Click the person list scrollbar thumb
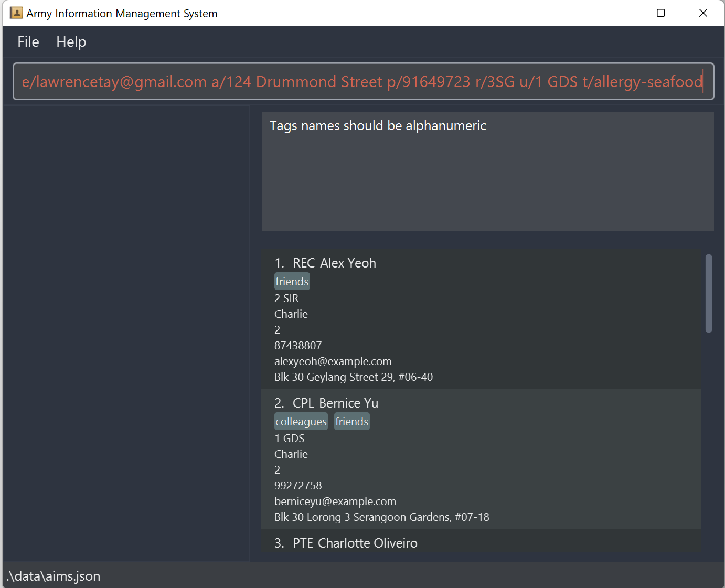 point(709,294)
